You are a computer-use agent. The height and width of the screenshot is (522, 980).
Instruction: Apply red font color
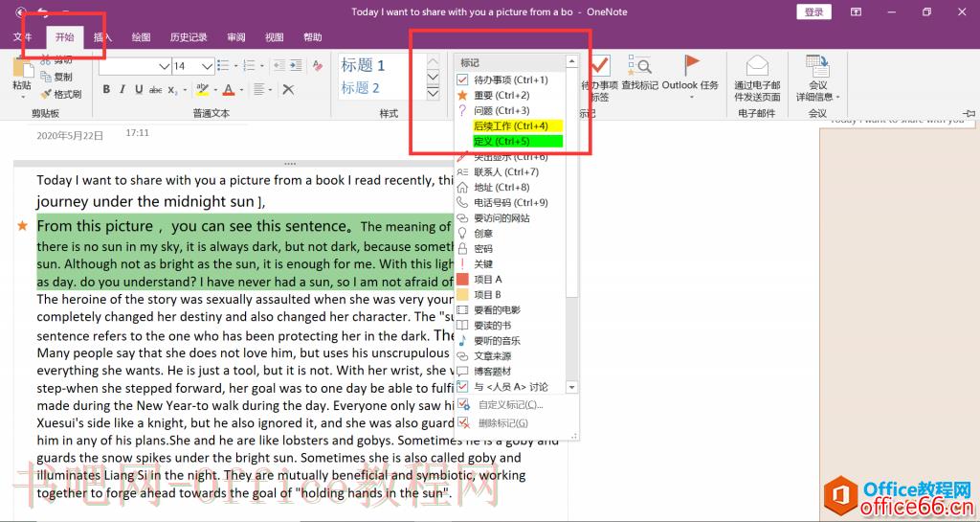(x=229, y=89)
